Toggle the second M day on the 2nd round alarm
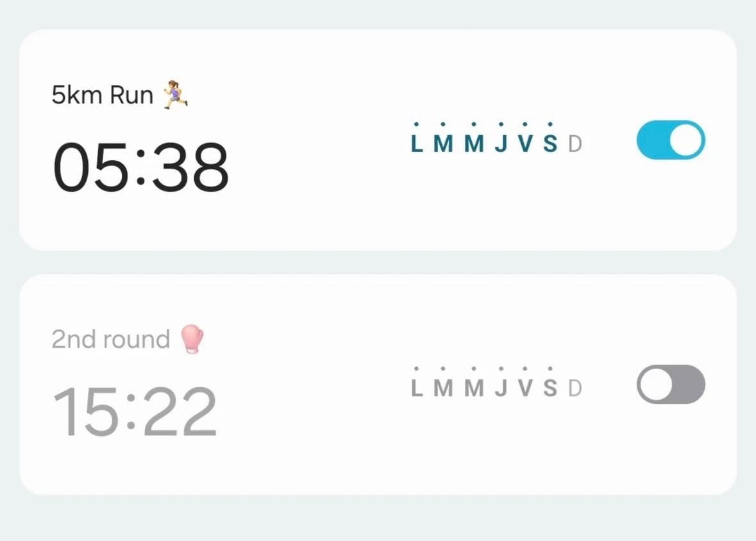The image size is (756, 541). [473, 388]
